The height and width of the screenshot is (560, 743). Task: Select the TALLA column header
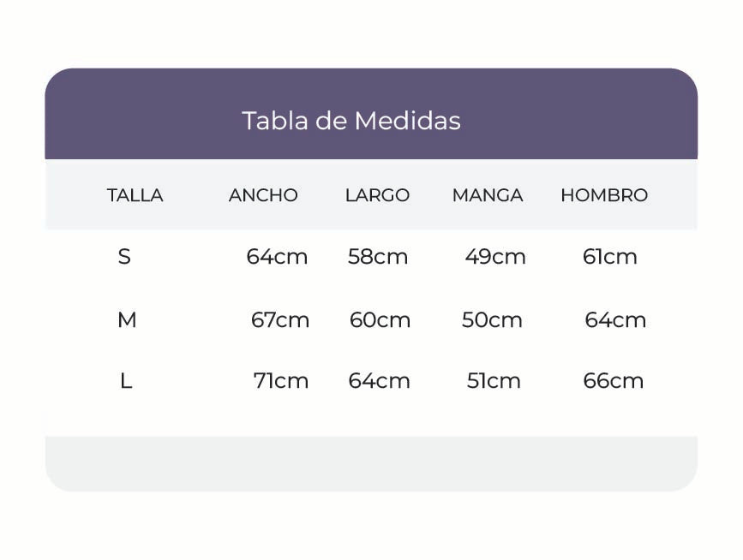(135, 195)
